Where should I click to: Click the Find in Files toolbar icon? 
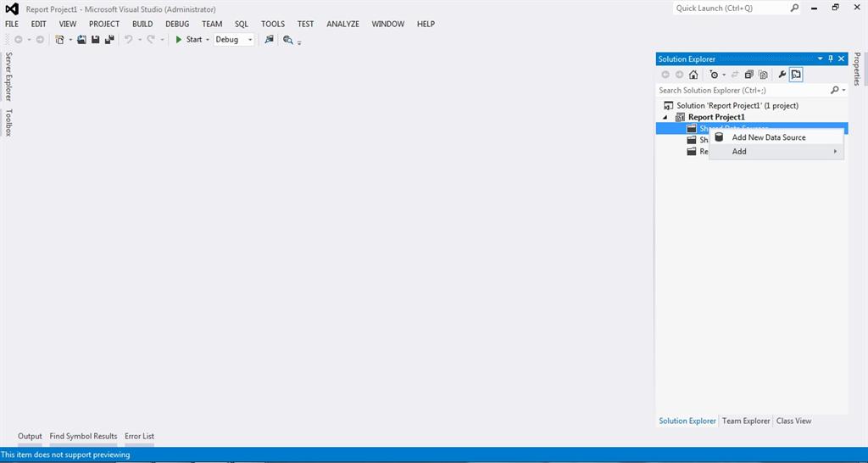coord(288,40)
